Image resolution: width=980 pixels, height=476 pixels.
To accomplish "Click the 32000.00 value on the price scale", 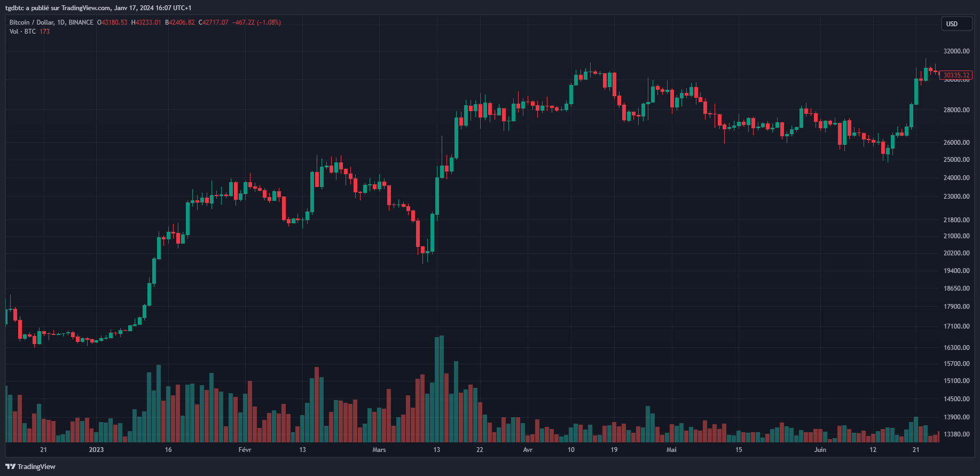I will coord(957,51).
